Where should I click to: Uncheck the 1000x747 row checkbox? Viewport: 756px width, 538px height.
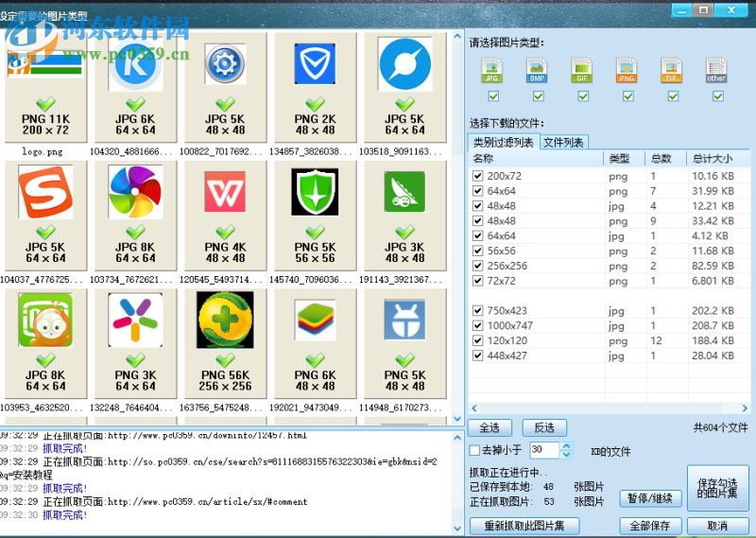pyautogui.click(x=477, y=325)
